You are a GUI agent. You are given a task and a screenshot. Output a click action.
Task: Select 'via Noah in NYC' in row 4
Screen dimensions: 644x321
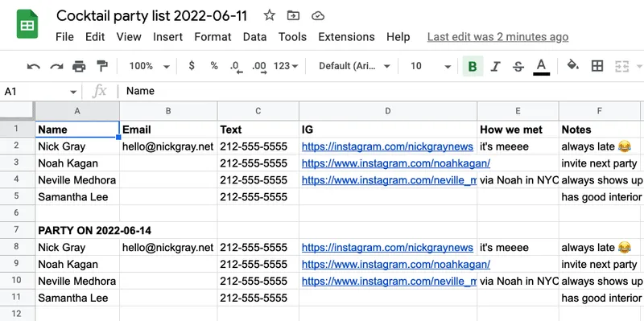[x=518, y=180]
